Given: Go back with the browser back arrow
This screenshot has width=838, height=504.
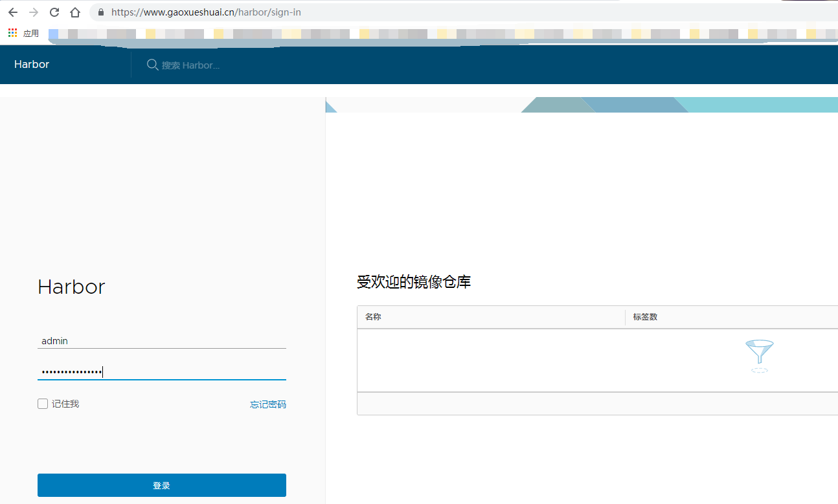Looking at the screenshot, I should [13, 12].
